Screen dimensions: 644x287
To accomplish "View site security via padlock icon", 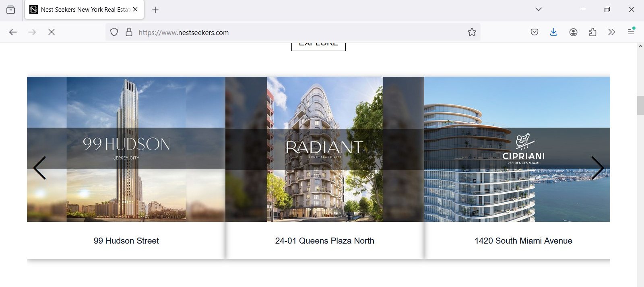I will pyautogui.click(x=129, y=32).
